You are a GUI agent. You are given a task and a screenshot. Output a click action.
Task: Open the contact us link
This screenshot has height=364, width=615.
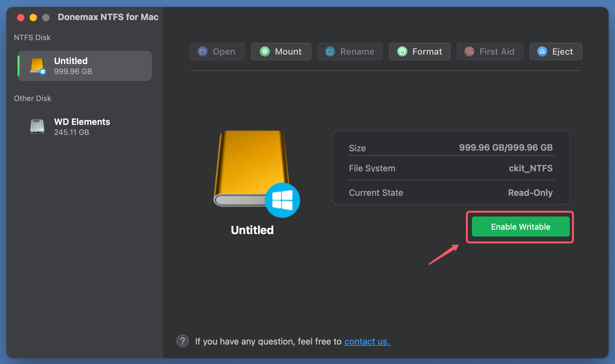[x=367, y=341]
